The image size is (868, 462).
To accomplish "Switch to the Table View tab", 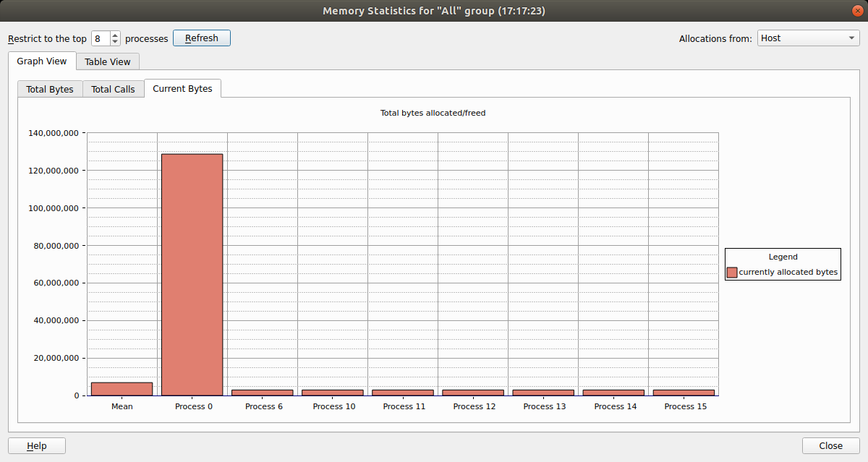I will [x=107, y=61].
